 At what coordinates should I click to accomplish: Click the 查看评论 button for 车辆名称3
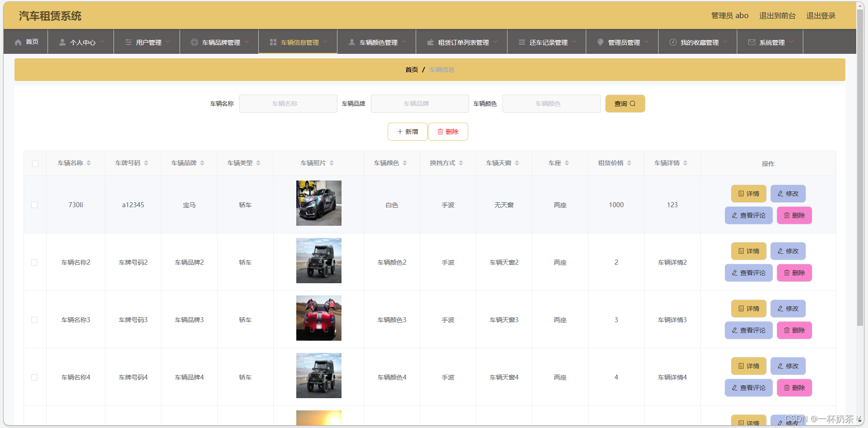[x=749, y=330]
